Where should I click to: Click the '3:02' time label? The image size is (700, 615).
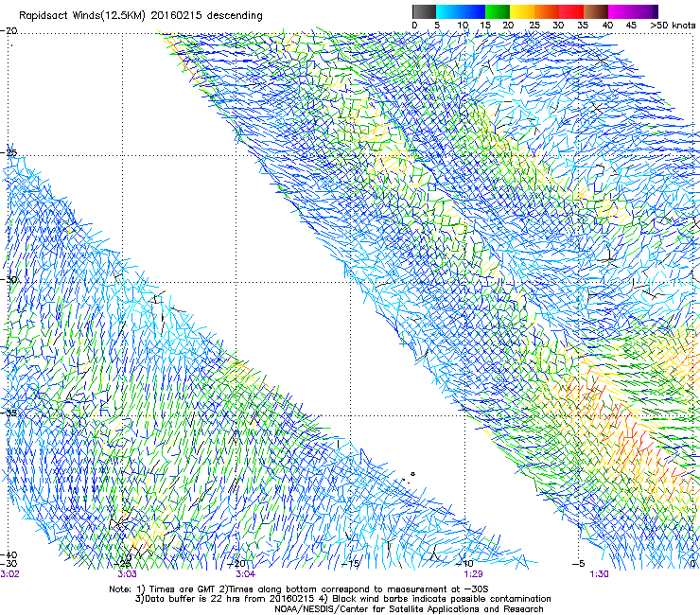[x=9, y=574]
